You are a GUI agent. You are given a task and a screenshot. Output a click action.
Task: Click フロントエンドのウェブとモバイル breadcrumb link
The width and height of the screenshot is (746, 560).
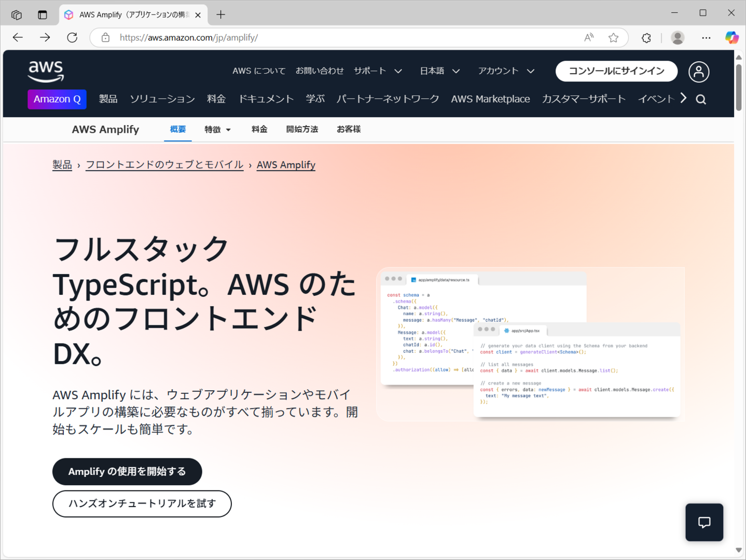(x=164, y=165)
